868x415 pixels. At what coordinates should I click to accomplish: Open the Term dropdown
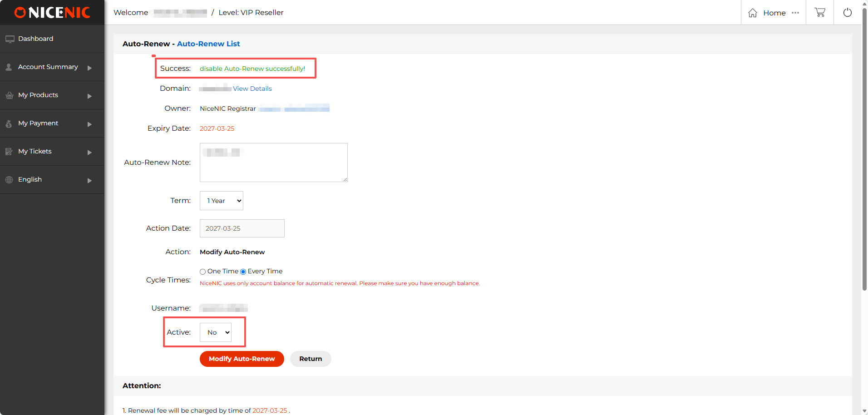[222, 201]
